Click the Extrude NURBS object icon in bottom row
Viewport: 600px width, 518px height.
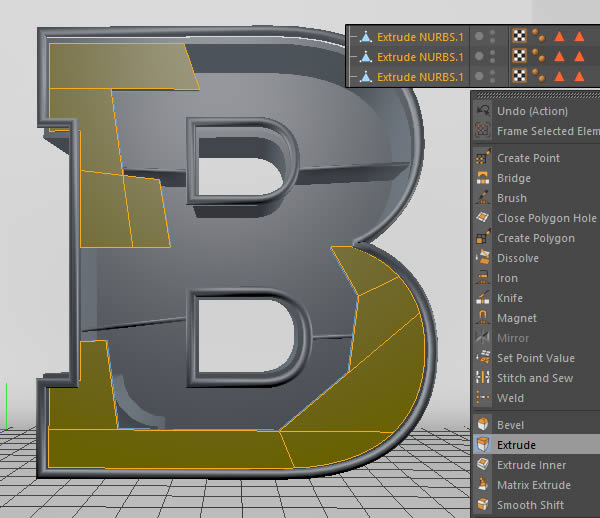coord(366,77)
